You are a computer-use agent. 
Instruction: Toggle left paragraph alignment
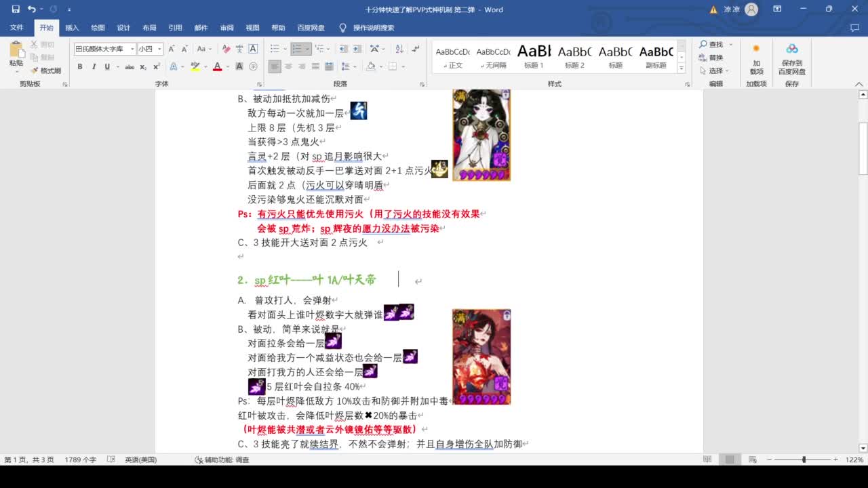[275, 66]
